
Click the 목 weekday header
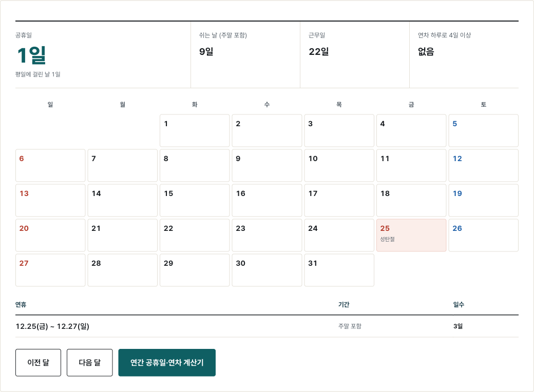pyautogui.click(x=339, y=105)
